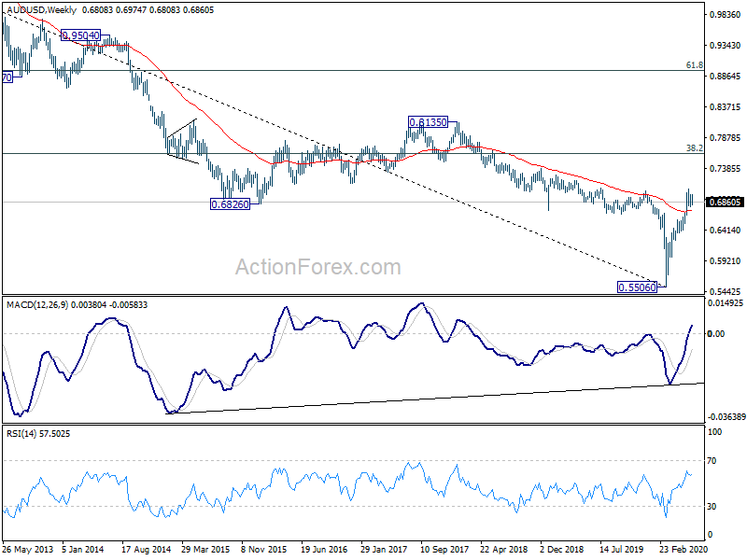Click the MACD 0.014925 scale value
Viewport: 747px width, 560px height.
[x=726, y=302]
